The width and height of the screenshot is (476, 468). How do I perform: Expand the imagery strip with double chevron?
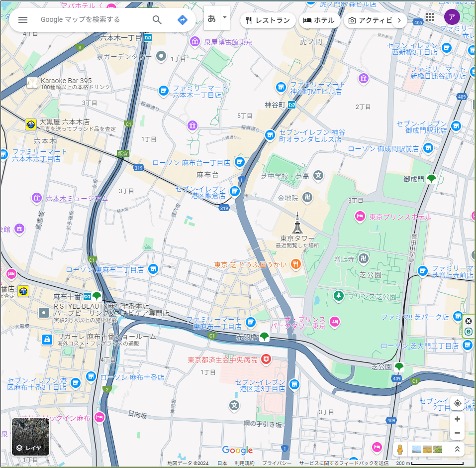pos(457,449)
